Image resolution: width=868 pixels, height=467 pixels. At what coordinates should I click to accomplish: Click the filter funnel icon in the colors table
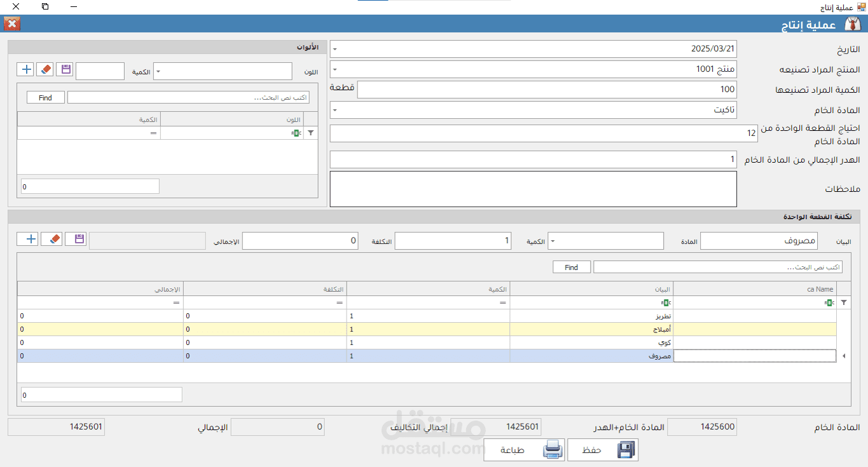(x=310, y=133)
